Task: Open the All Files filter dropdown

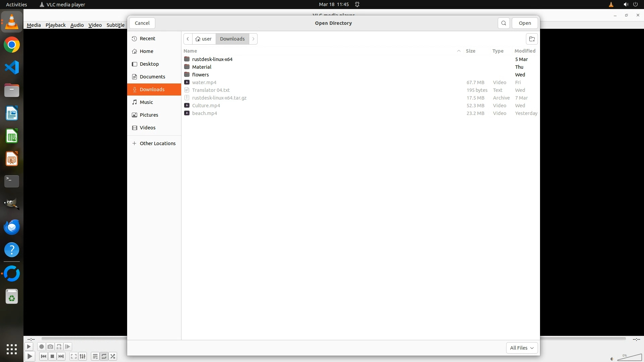Action: pos(522,348)
